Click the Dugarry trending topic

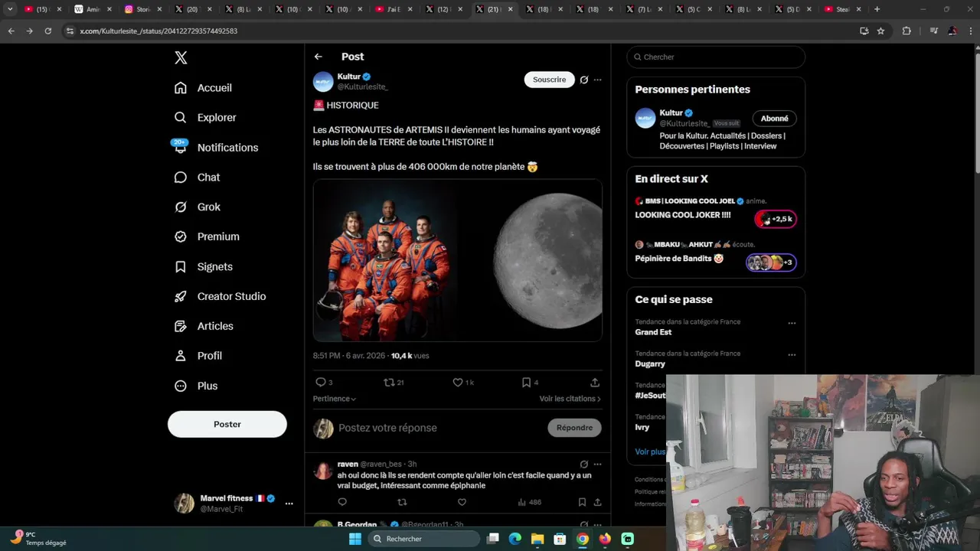tap(650, 364)
